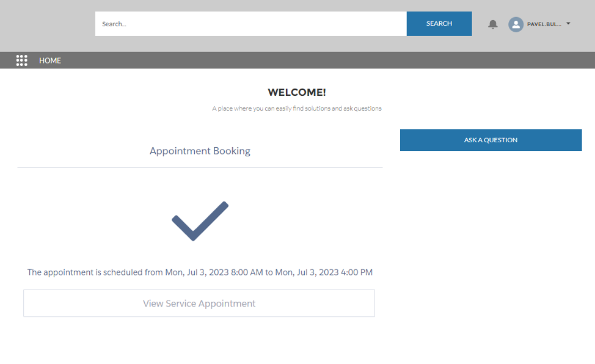Open View Service Appointment

[199, 304]
